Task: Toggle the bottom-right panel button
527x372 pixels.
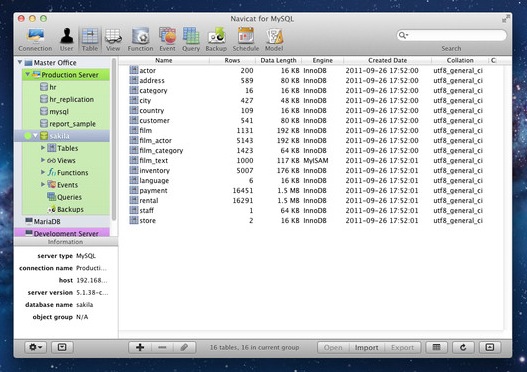Action: coord(490,347)
